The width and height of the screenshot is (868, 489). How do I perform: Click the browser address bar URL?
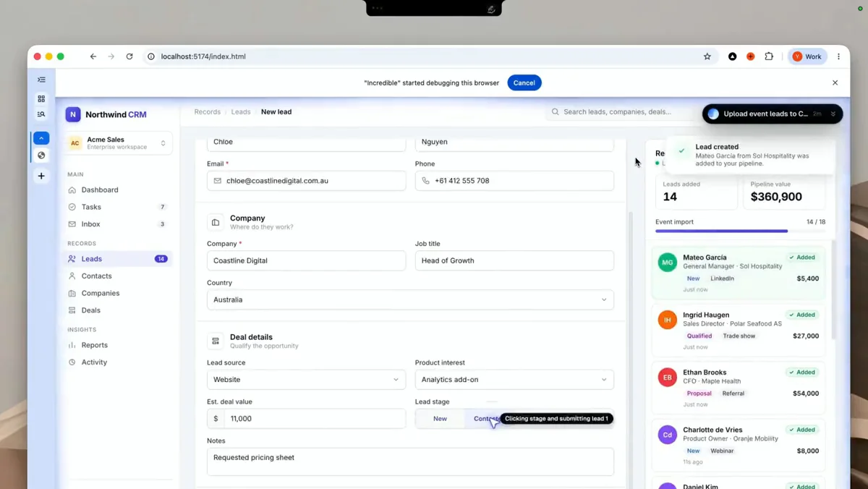pos(203,56)
